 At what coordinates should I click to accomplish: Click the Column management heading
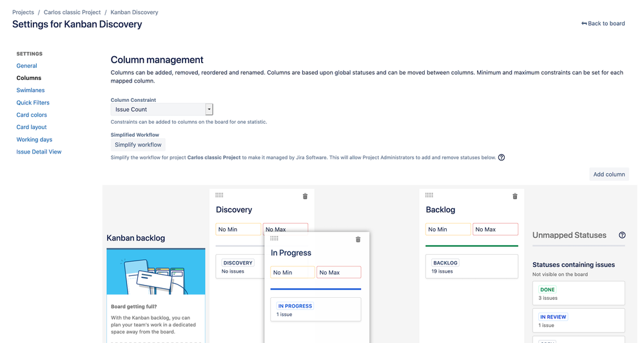coord(157,60)
